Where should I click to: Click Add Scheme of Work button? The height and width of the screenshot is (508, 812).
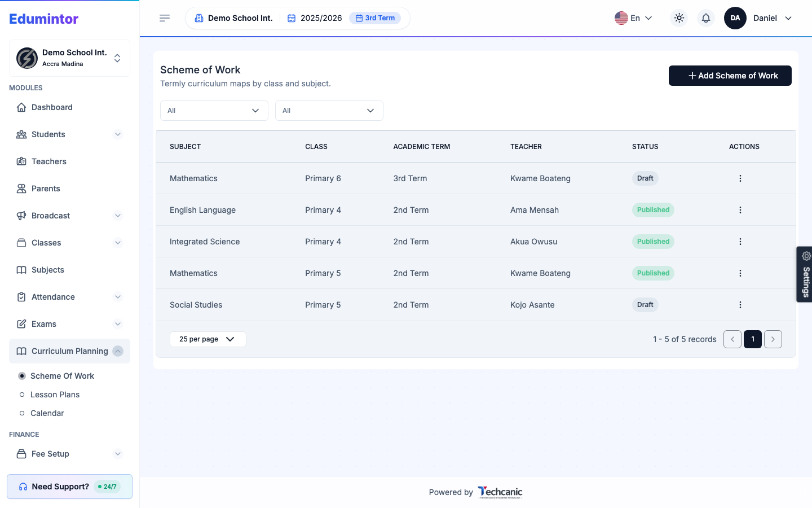tap(730, 76)
